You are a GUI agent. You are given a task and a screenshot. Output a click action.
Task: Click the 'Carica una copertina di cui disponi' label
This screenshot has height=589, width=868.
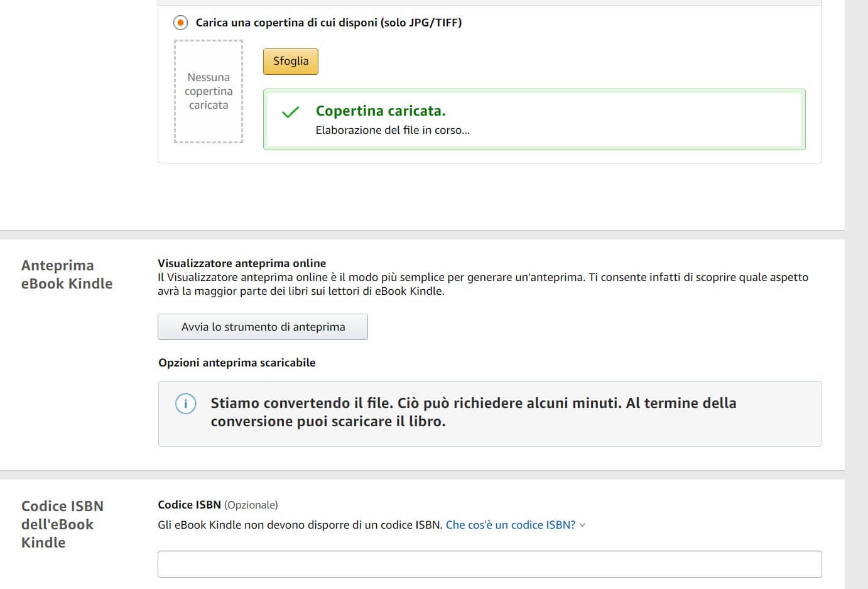coord(328,23)
